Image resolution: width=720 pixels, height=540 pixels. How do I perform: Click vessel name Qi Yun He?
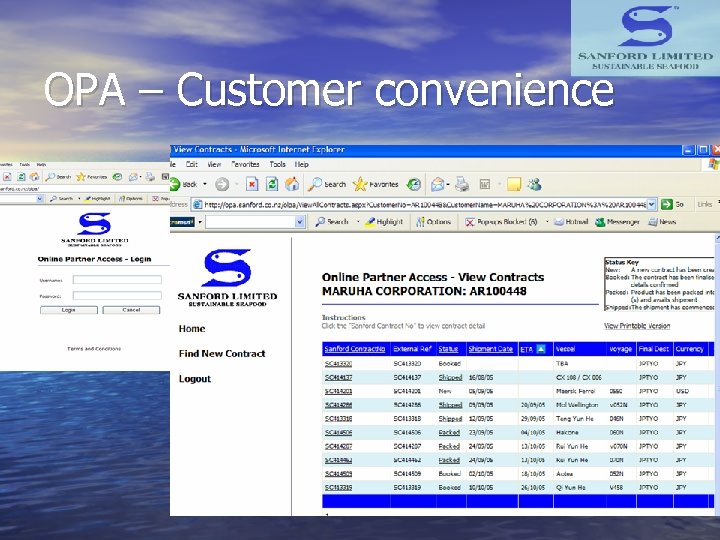[570, 488]
